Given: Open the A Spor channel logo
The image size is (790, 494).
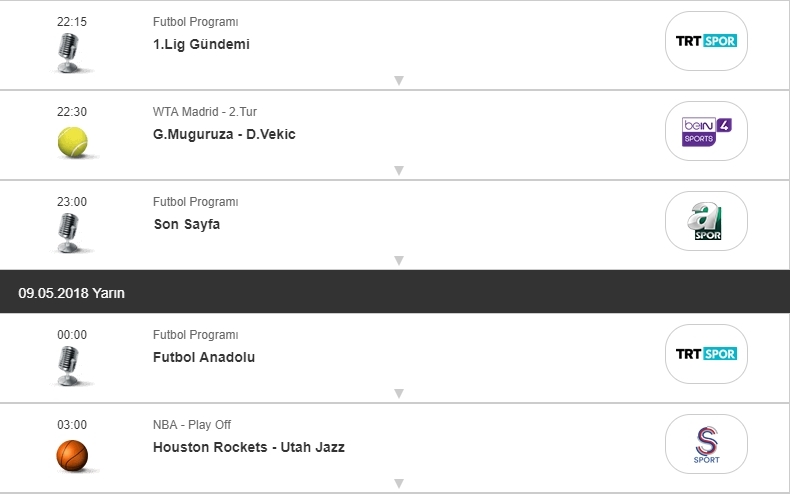Looking at the screenshot, I should click(706, 221).
